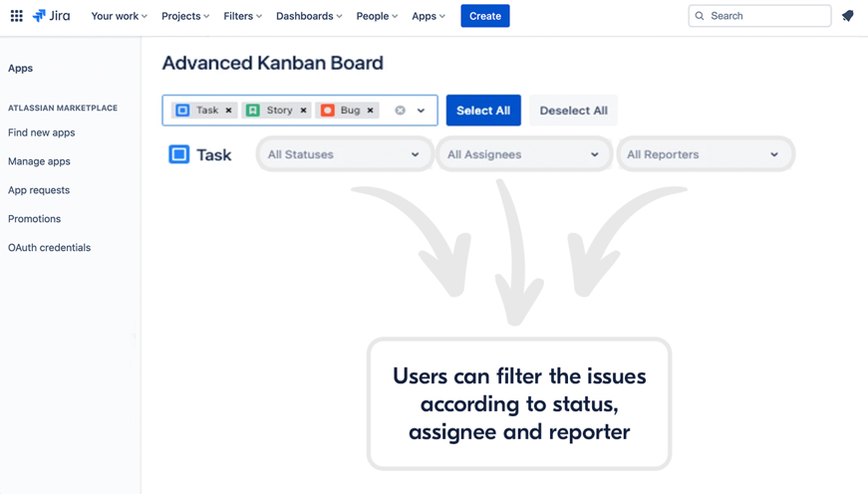Click the Advanced Kanban Board title
Image resolution: width=868 pixels, height=494 pixels.
(x=272, y=63)
